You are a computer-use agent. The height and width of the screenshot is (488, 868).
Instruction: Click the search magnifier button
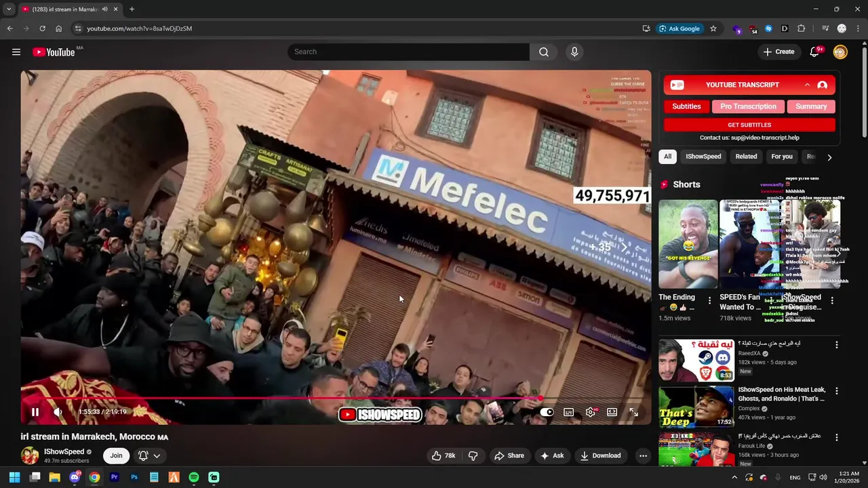pyautogui.click(x=544, y=52)
